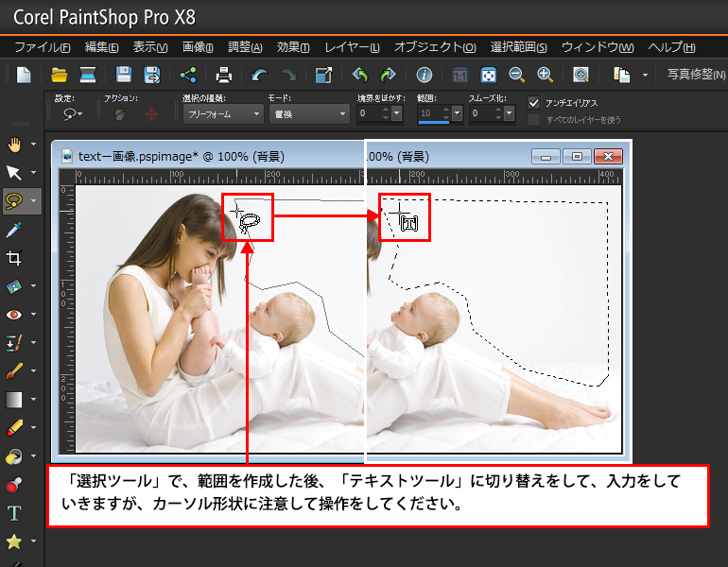Open the モード dropdown
This screenshot has width=728, height=567.
[x=309, y=114]
